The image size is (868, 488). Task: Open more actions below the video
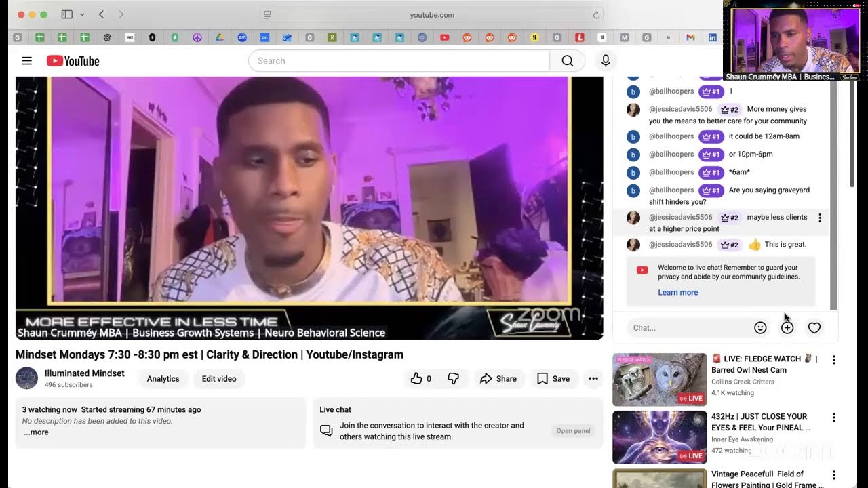593,379
